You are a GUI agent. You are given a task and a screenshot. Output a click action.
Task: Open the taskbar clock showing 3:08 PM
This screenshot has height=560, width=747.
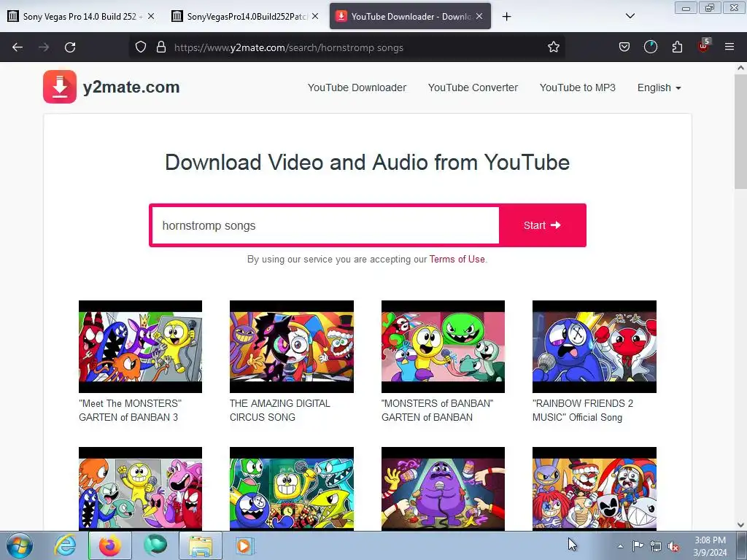click(x=710, y=546)
